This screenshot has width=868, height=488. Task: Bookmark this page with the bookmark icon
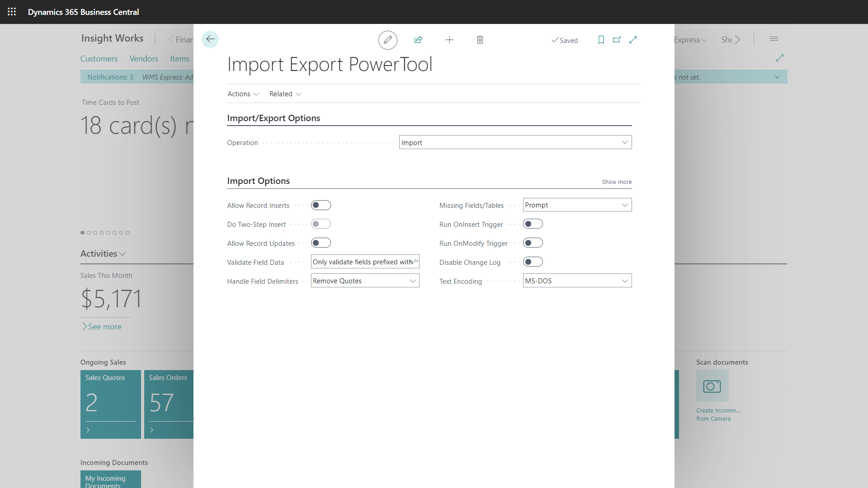click(600, 40)
